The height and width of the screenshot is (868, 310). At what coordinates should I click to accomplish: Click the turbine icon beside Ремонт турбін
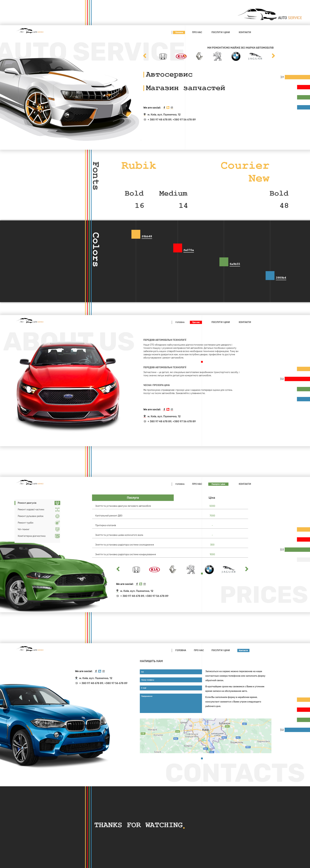pos(57,523)
